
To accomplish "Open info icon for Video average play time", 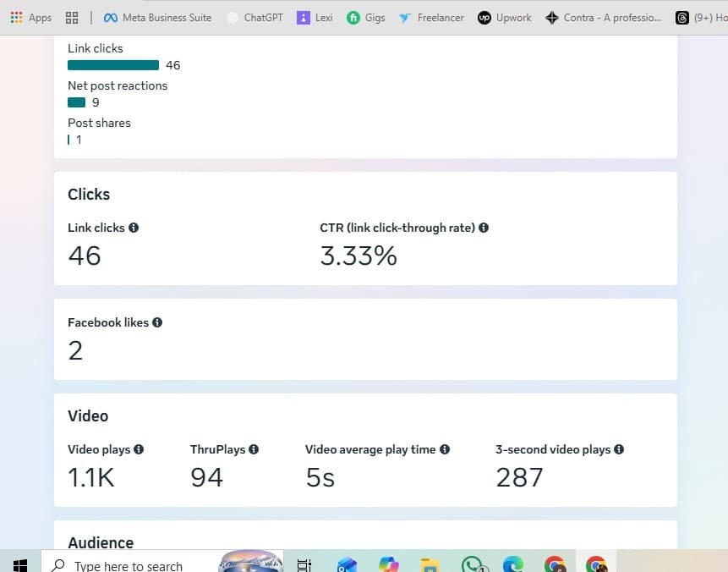I will tap(445, 449).
